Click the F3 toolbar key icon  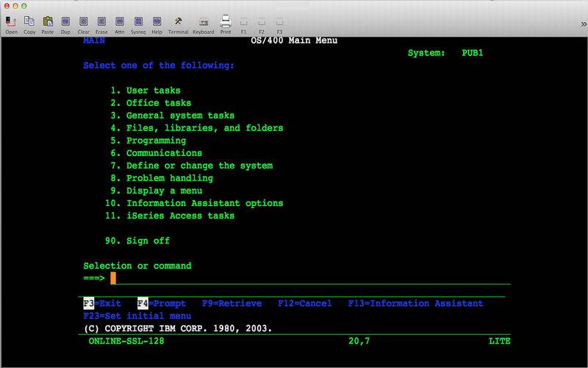click(279, 25)
